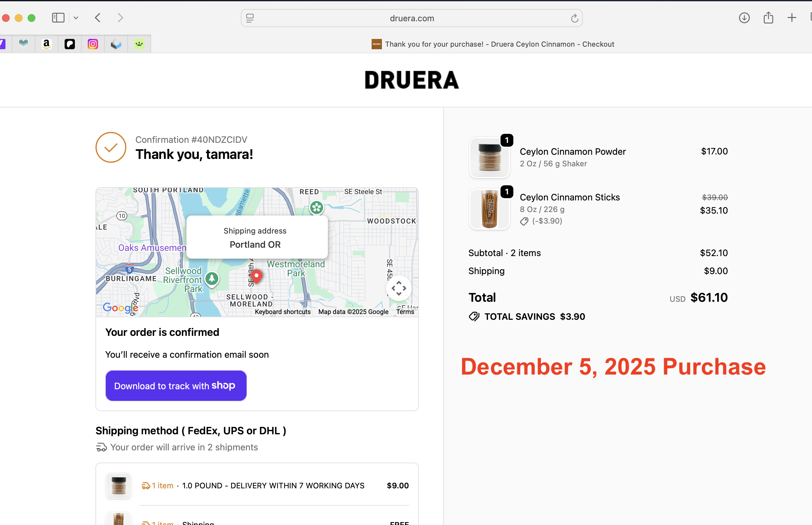Open the Safari downloads icon

tap(744, 18)
